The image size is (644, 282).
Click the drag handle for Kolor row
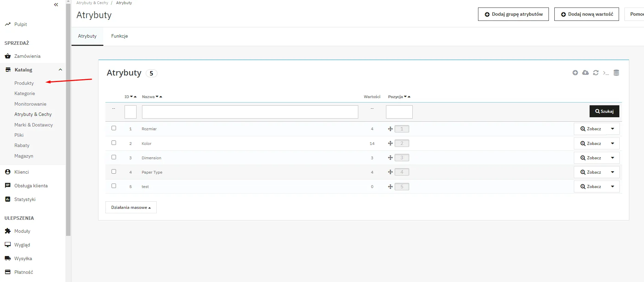[390, 144]
